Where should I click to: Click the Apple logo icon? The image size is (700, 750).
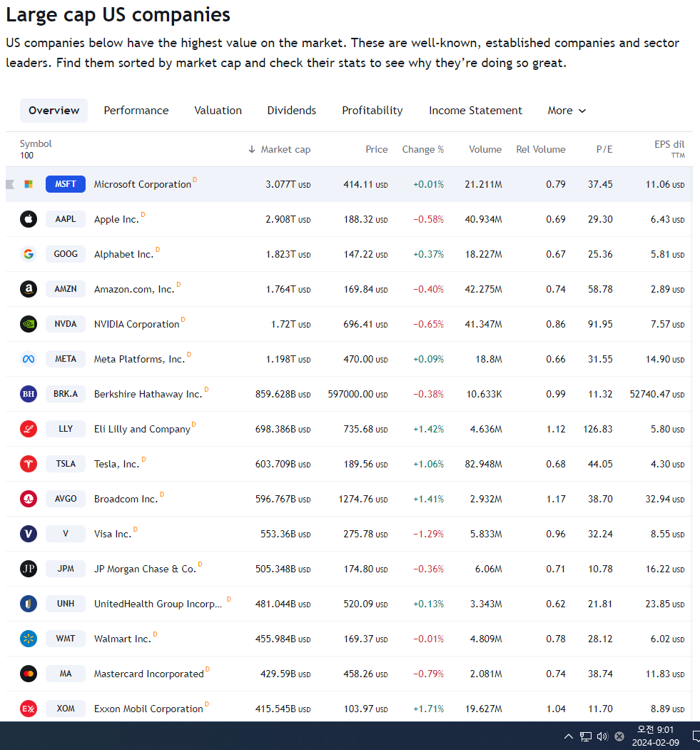(29, 219)
